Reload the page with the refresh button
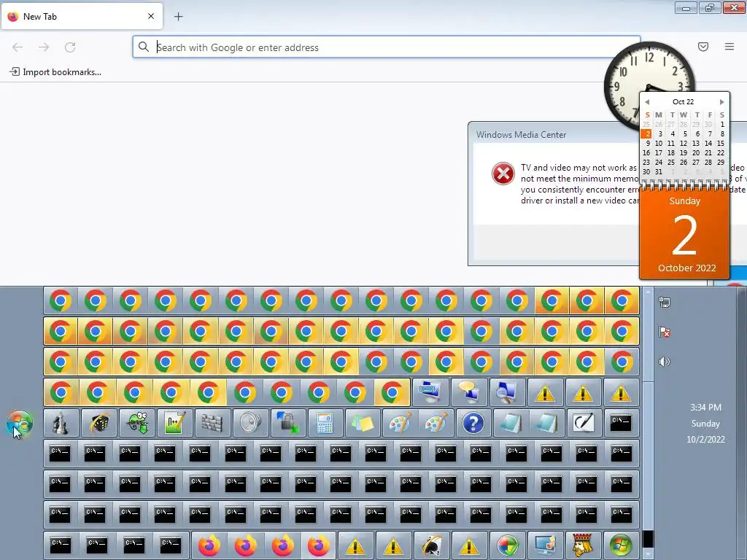The height and width of the screenshot is (560, 747). coord(70,47)
